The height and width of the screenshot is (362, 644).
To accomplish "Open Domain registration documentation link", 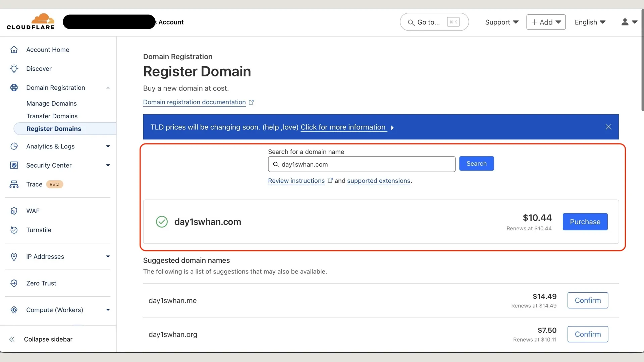I will (x=195, y=102).
